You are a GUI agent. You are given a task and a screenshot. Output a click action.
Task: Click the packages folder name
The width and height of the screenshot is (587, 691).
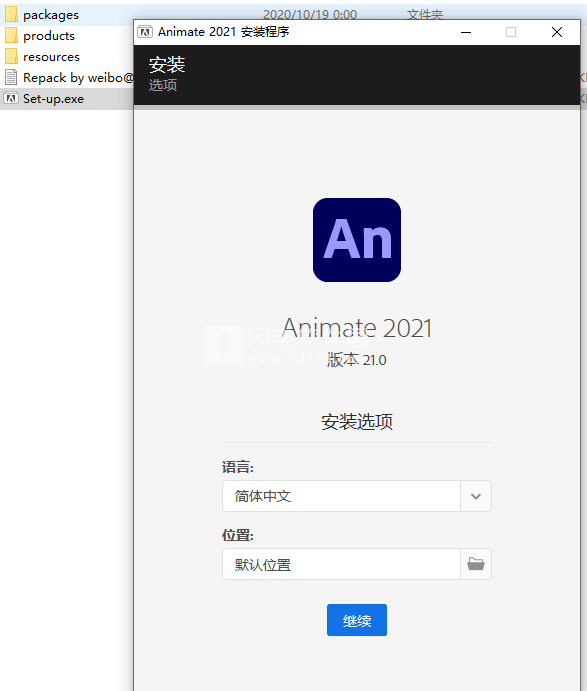click(51, 15)
